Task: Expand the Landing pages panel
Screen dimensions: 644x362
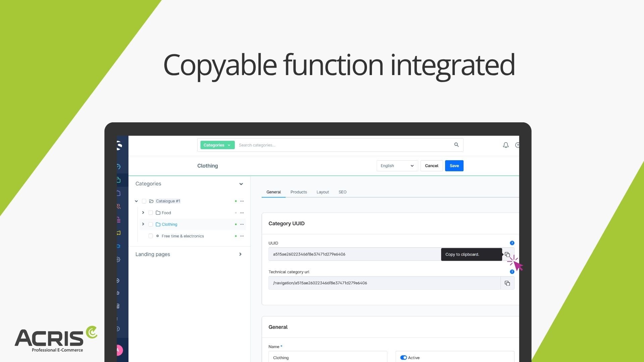Action: (x=240, y=254)
